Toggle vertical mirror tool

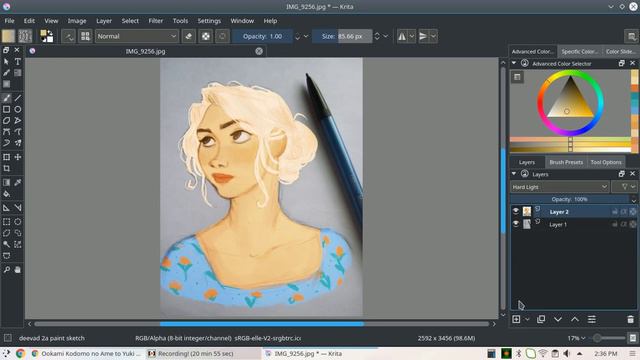coord(423,36)
